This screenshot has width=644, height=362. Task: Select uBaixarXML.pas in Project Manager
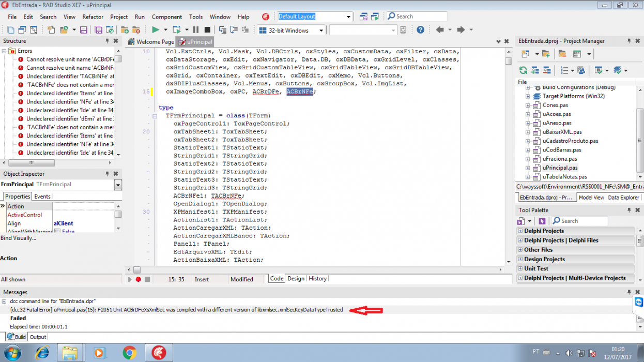(x=562, y=132)
